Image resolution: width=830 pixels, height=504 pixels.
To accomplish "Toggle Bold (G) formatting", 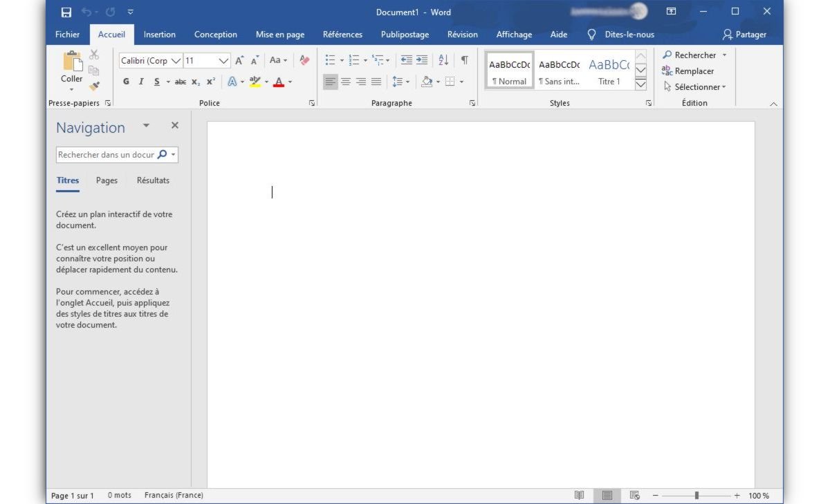I will click(126, 82).
